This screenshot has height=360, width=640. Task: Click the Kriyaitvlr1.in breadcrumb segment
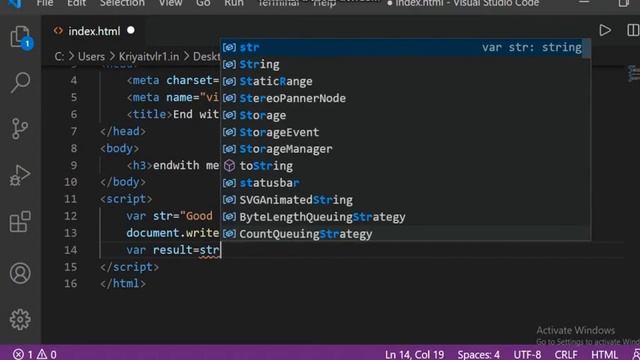(x=149, y=56)
